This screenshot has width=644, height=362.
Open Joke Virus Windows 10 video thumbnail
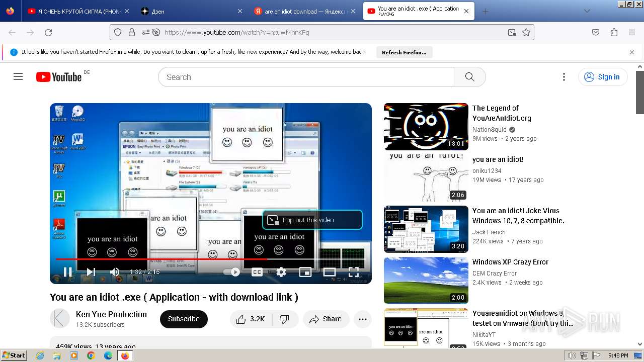(x=426, y=229)
